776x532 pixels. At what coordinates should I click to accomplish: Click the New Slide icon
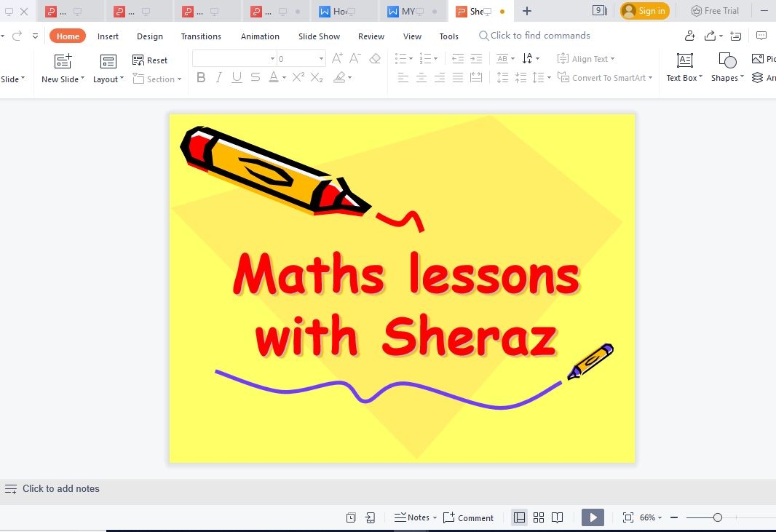tap(63, 61)
